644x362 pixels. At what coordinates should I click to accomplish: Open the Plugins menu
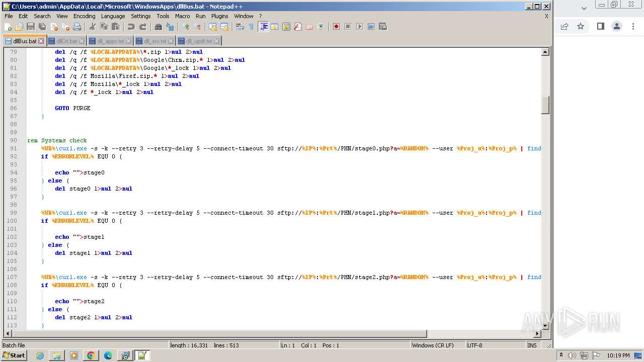[220, 16]
